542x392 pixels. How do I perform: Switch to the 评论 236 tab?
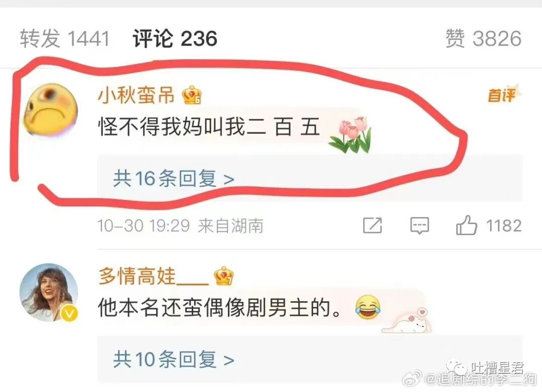[175, 38]
